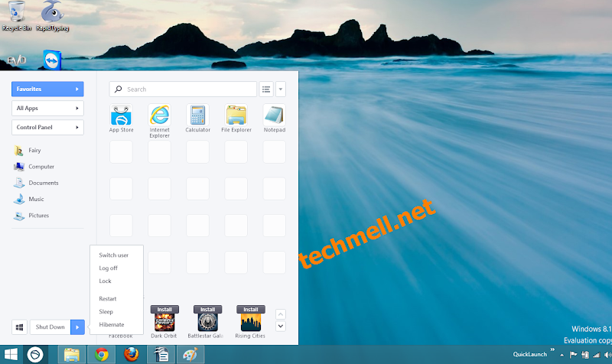Open RapidTyping desktop shortcut

click(x=52, y=16)
